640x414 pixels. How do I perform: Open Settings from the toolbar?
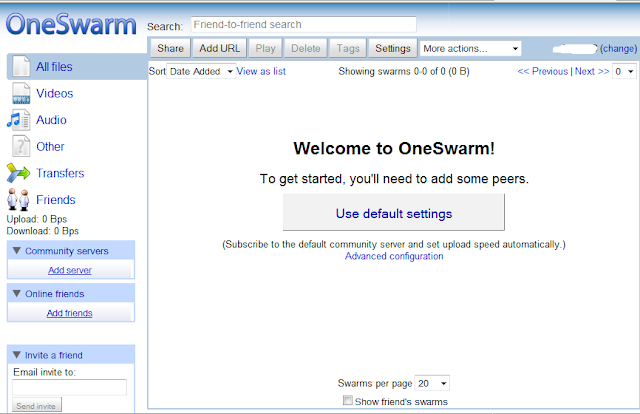pyautogui.click(x=393, y=49)
